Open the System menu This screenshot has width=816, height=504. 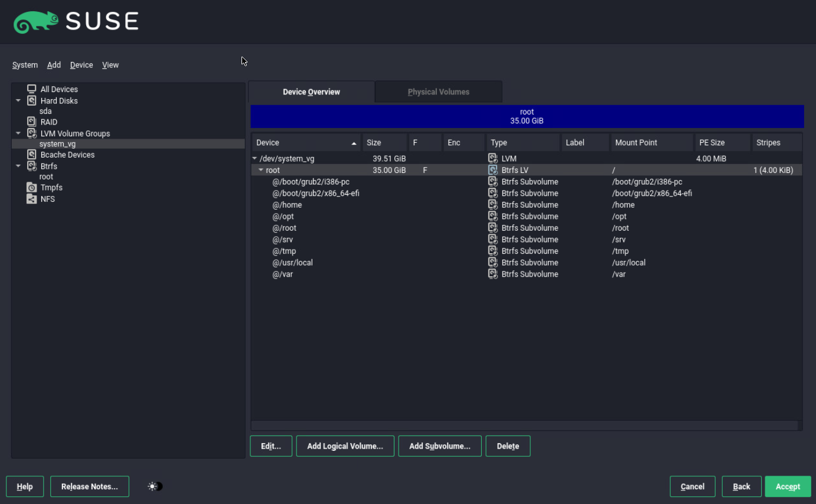(25, 65)
